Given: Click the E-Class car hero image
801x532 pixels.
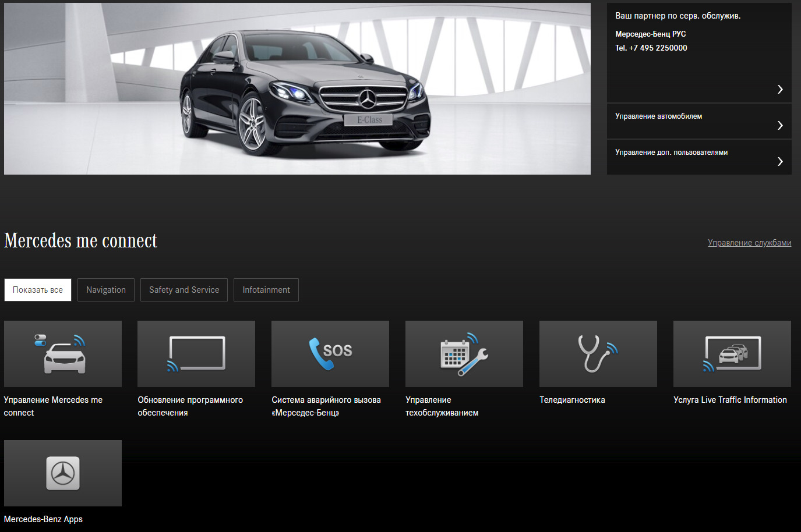Looking at the screenshot, I should coord(297,88).
